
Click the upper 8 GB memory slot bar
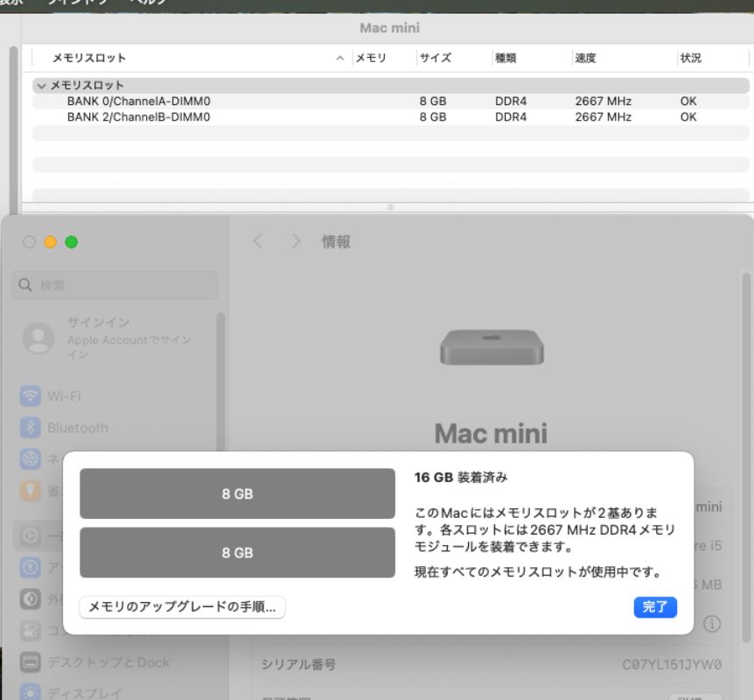pyautogui.click(x=238, y=493)
